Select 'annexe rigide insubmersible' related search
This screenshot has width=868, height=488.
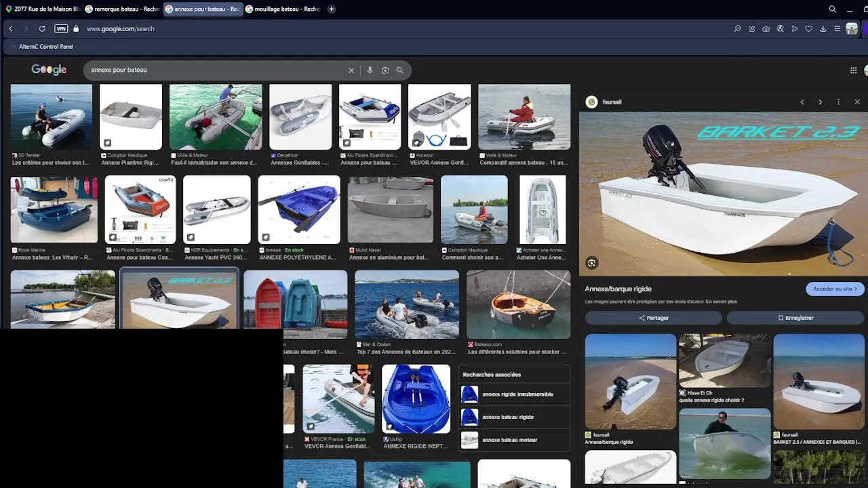(x=514, y=394)
